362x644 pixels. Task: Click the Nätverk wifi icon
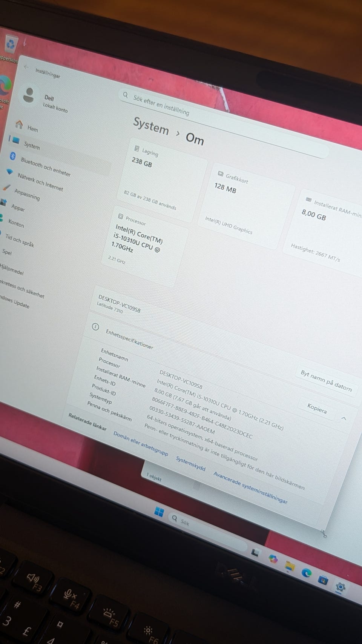pos(10,172)
